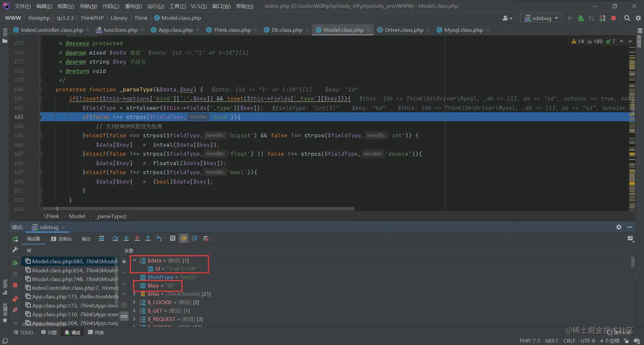The height and width of the screenshot is (345, 644).
Task: Click the sort variables list icon
Action: pyautogui.click(x=195, y=239)
